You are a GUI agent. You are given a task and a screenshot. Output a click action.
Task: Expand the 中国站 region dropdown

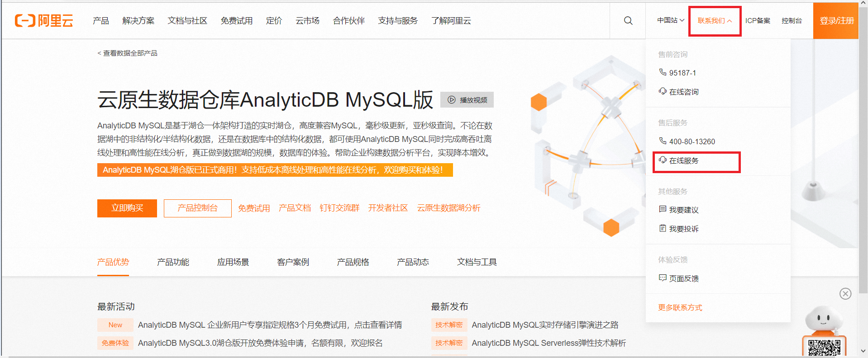coord(671,20)
